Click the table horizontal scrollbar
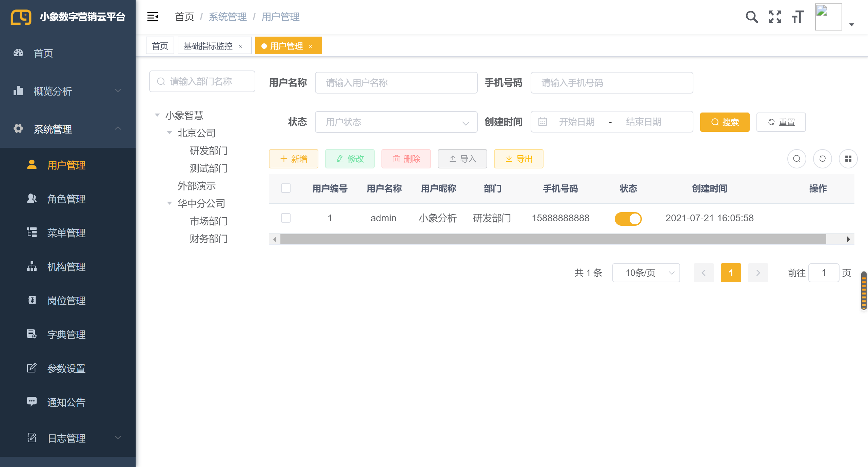Screen dimensions: 868x467 pyautogui.click(x=553, y=239)
